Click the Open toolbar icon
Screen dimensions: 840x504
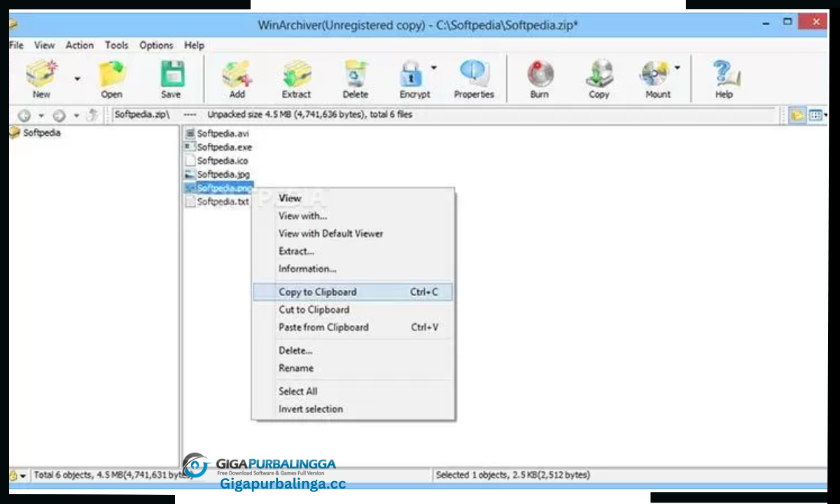click(111, 74)
